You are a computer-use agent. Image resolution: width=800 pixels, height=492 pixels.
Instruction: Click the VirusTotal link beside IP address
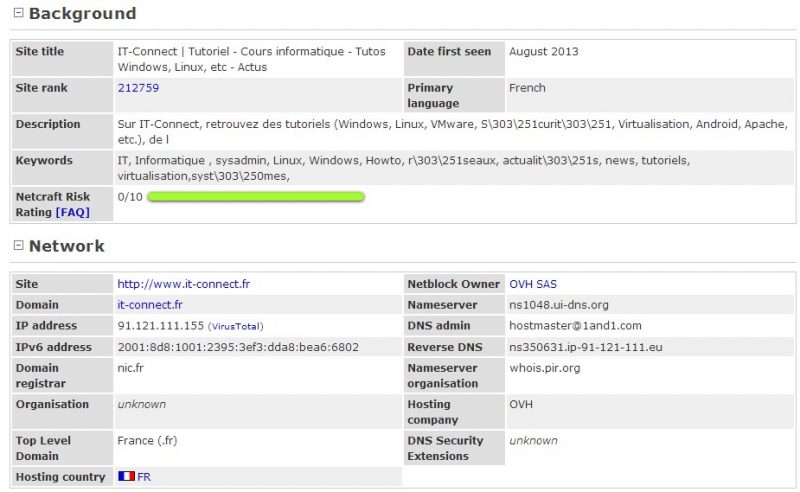(236, 326)
